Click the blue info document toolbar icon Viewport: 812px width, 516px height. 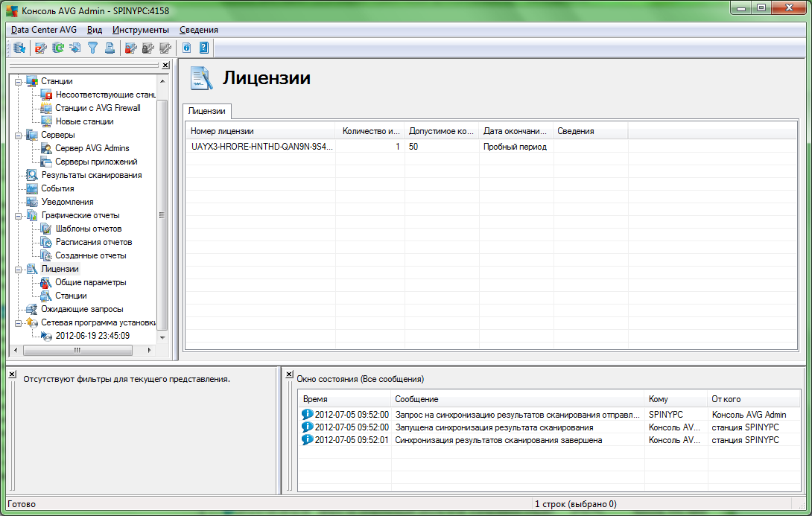tap(186, 48)
